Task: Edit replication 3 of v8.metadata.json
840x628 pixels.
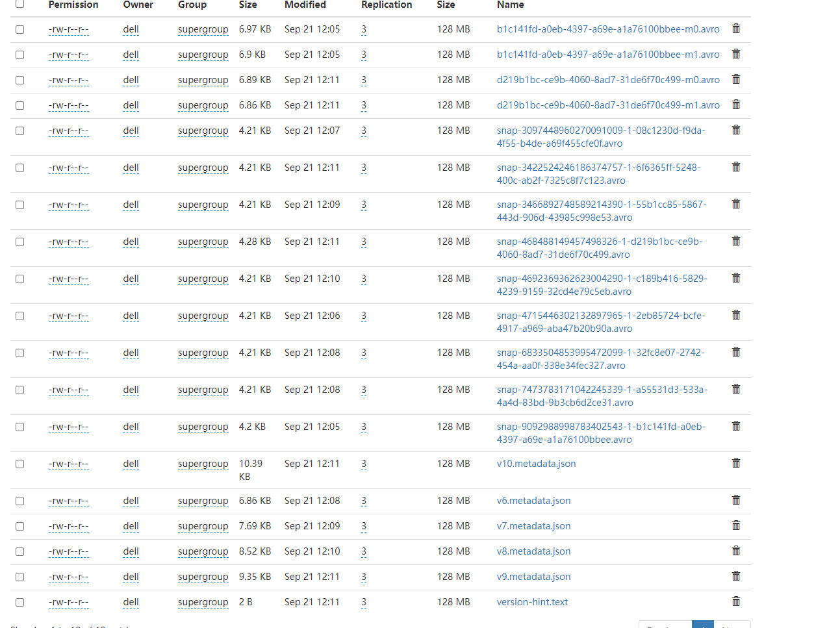Action: pos(364,551)
